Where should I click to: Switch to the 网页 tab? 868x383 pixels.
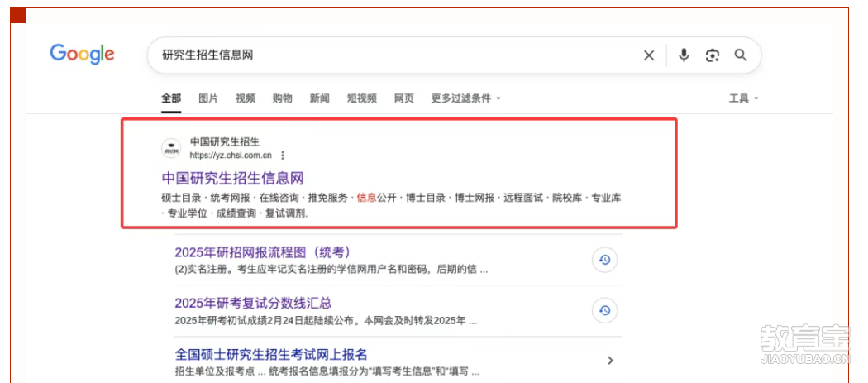(x=404, y=98)
